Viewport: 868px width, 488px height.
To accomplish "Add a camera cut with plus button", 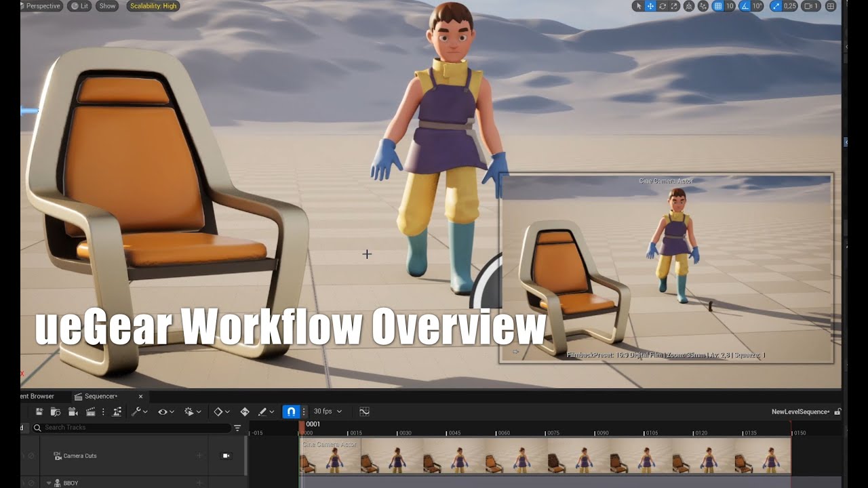I will coord(199,456).
